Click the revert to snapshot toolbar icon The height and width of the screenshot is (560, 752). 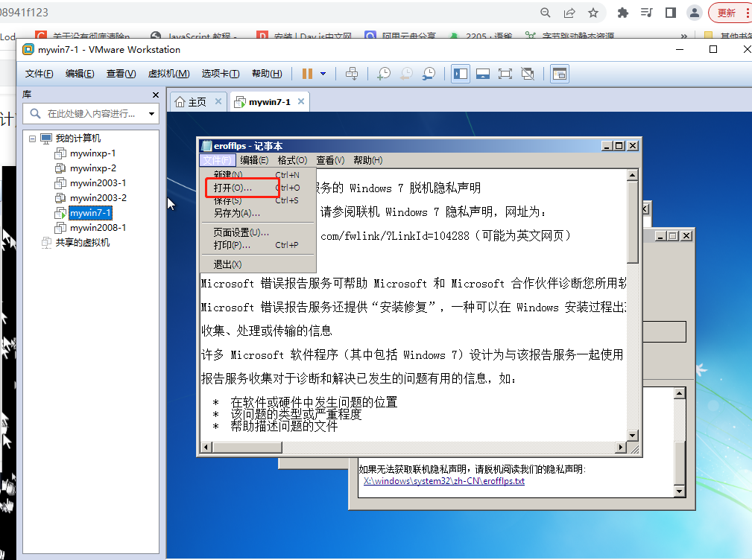pyautogui.click(x=406, y=74)
